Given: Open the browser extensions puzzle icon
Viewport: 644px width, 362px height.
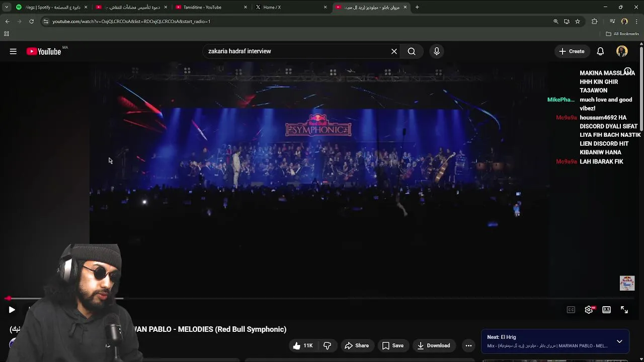Looking at the screenshot, I should click(x=595, y=21).
